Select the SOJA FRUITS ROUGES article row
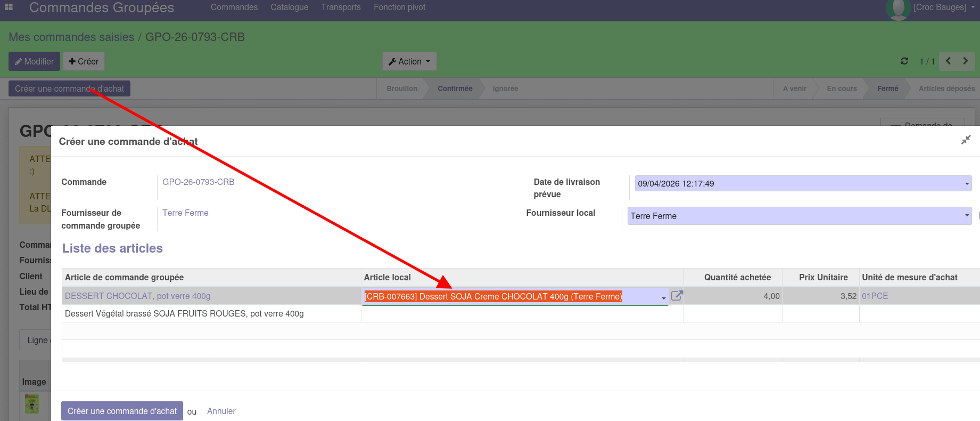 [x=184, y=313]
